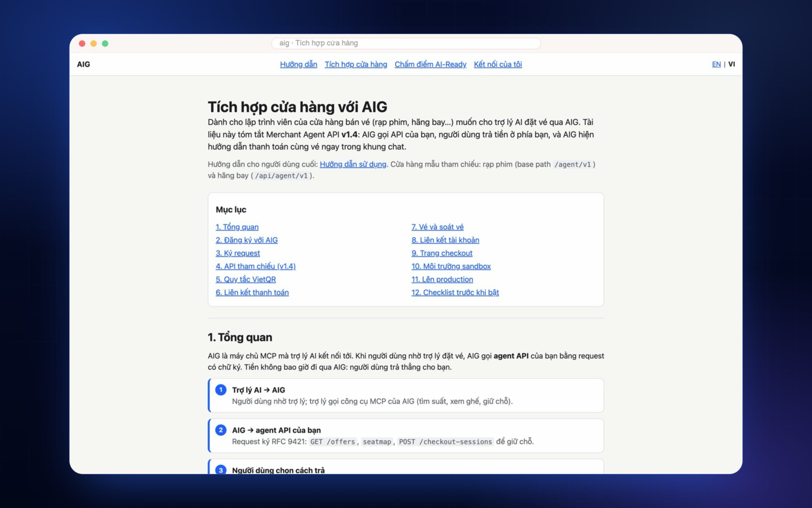The width and height of the screenshot is (812, 508).
Task: Jump to 12. Checklist trước khi bật
Action: pos(455,292)
